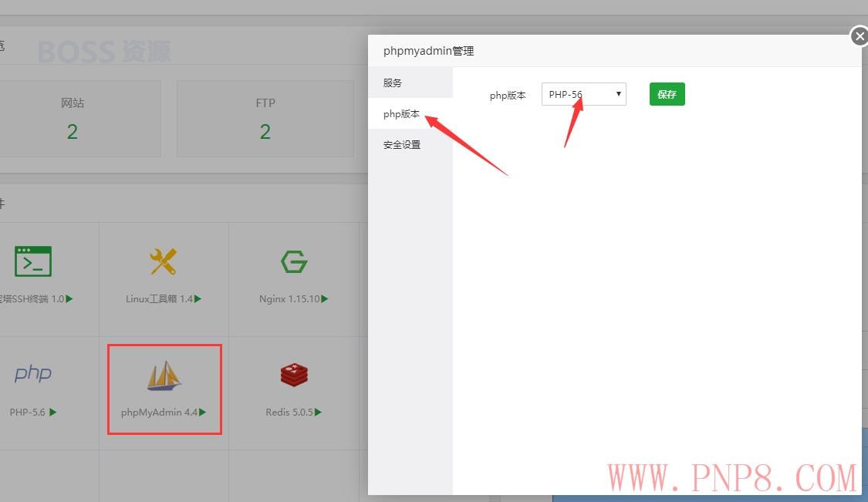Open the SSH terminal icon
The width and height of the screenshot is (868, 502).
33,261
